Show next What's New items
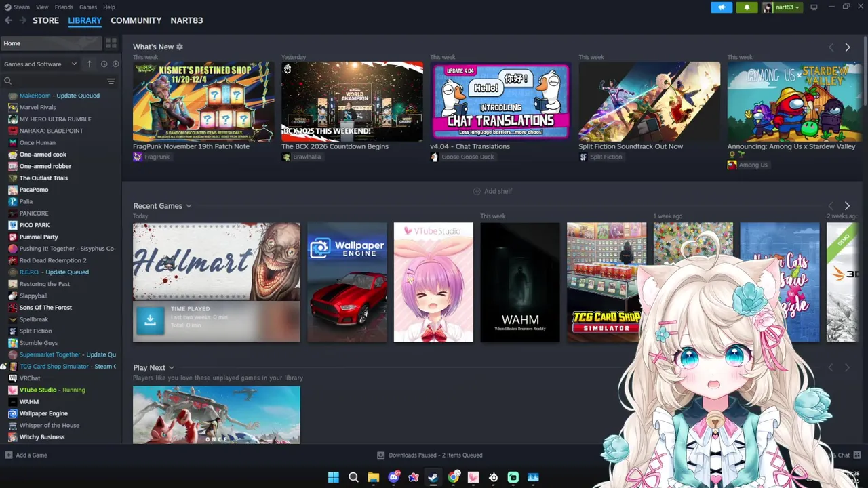The image size is (868, 488). [847, 47]
